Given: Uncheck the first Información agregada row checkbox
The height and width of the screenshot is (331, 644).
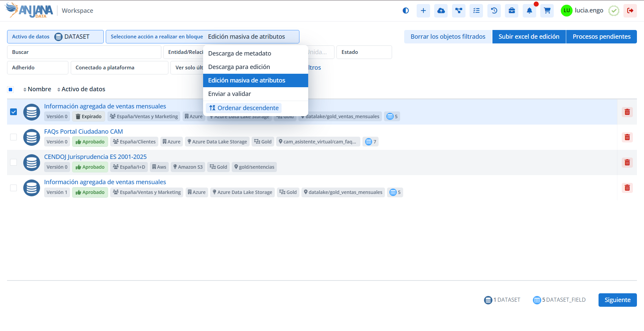Looking at the screenshot, I should [13, 112].
